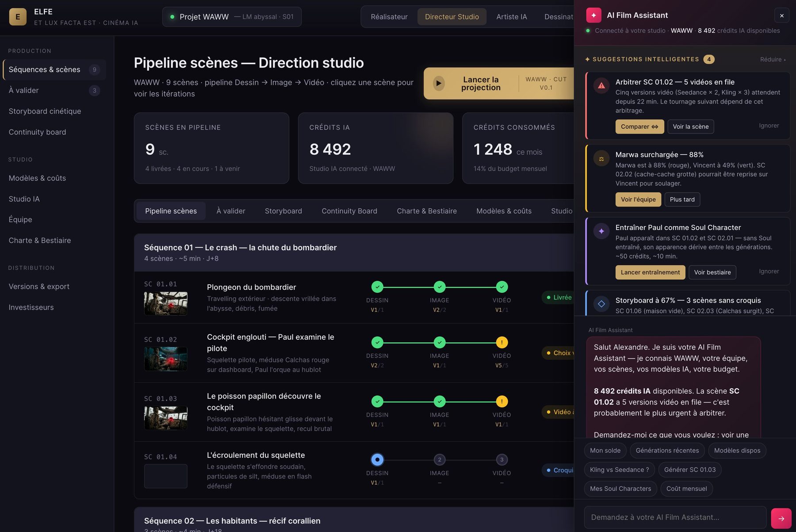Click the play icon on Lancer la projection
The height and width of the screenshot is (532, 796).
tap(439, 83)
